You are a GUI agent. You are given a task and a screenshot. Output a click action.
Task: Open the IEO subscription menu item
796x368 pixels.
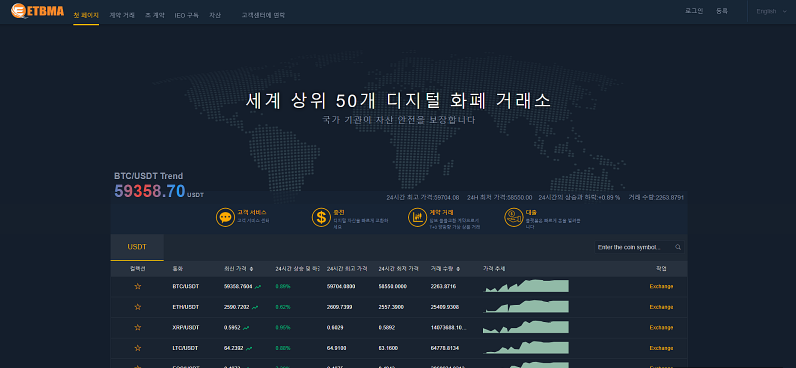point(186,15)
